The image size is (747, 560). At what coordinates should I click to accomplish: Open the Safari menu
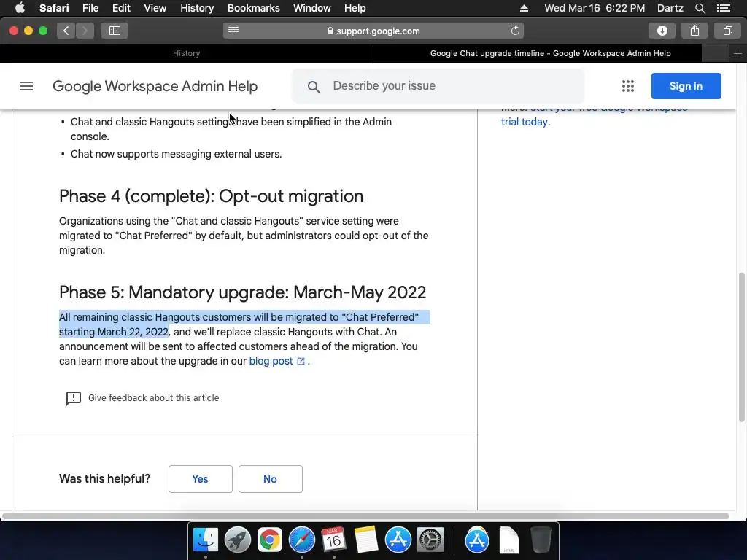[54, 8]
